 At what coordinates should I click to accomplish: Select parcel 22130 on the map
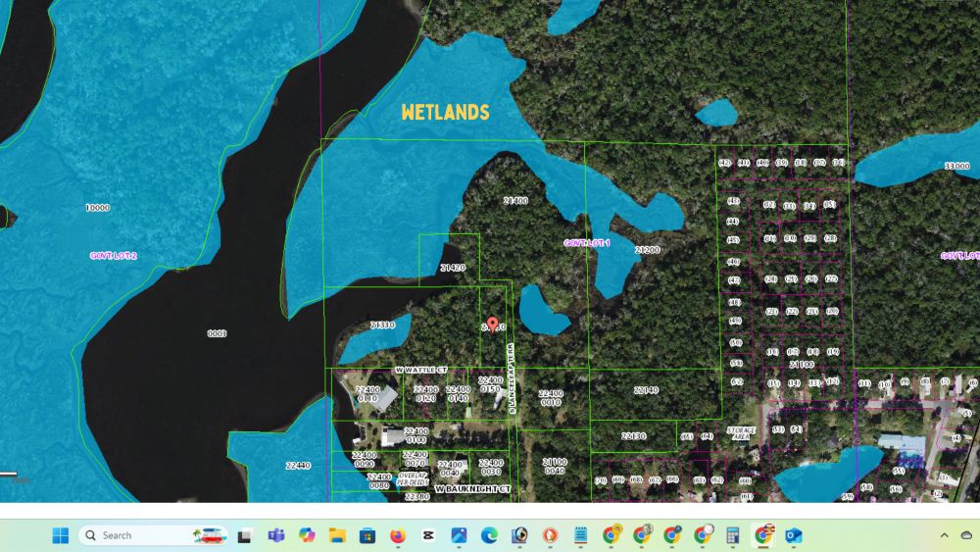tap(633, 436)
